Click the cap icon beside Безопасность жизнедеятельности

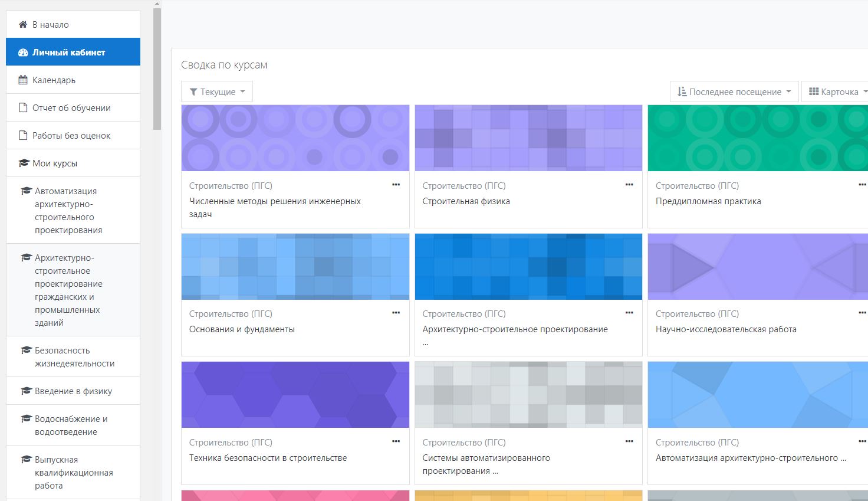[x=26, y=351]
